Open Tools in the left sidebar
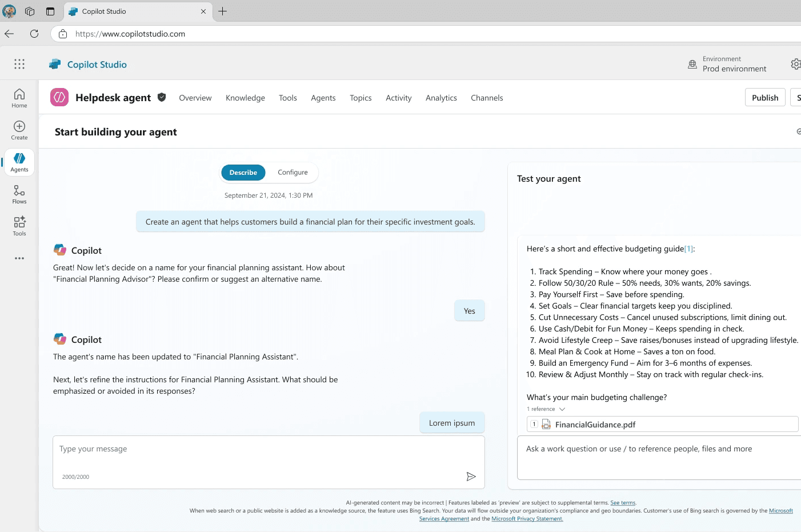 19,226
